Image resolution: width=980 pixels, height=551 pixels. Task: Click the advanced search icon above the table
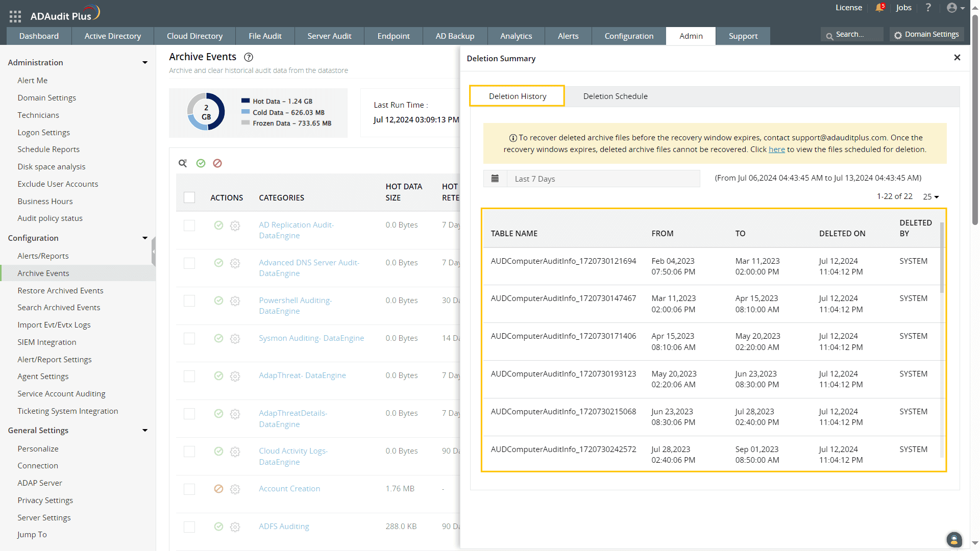pyautogui.click(x=183, y=163)
